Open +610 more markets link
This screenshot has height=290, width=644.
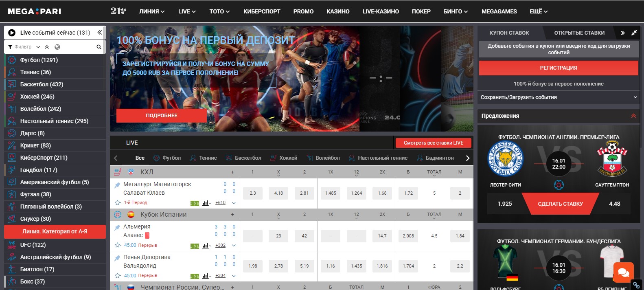220,202
